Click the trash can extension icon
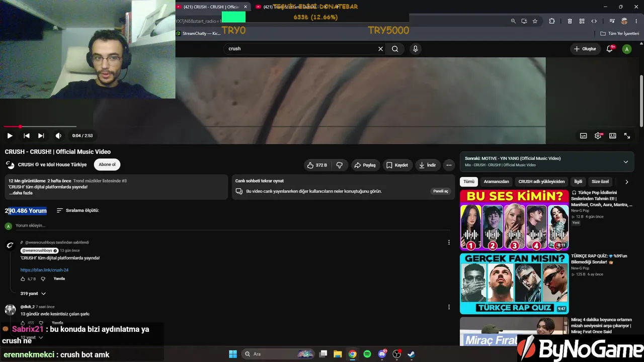This screenshot has width=644, height=362. 570,21
